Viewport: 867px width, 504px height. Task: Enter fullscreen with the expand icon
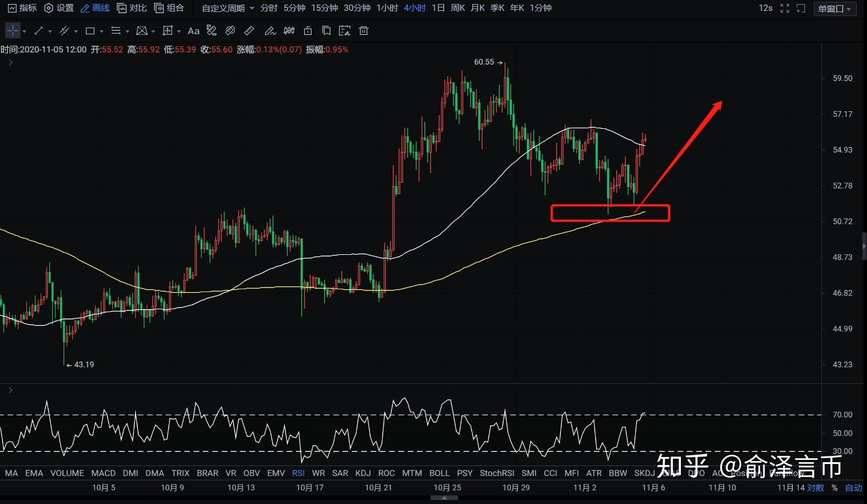(785, 8)
